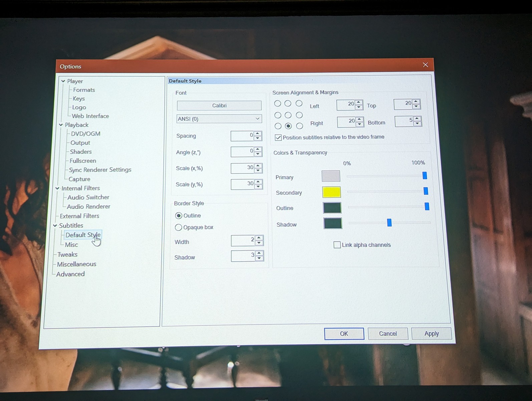This screenshot has height=401, width=532.
Task: Decrease the Angle (z) value with down arrow
Action: [x=258, y=154]
